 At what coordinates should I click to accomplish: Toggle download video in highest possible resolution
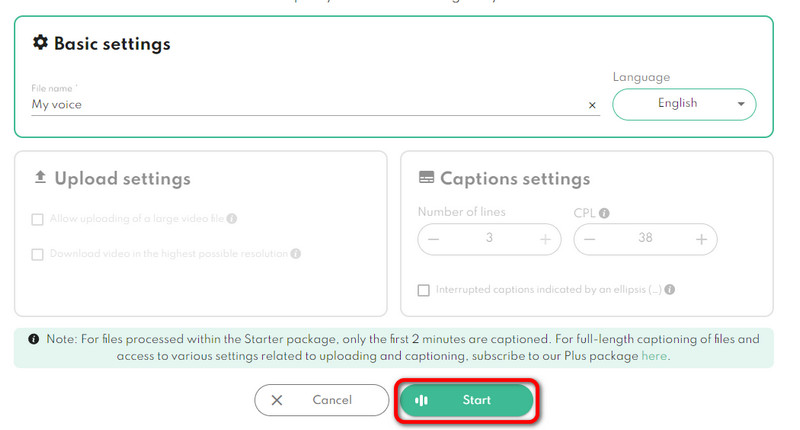pyautogui.click(x=38, y=254)
